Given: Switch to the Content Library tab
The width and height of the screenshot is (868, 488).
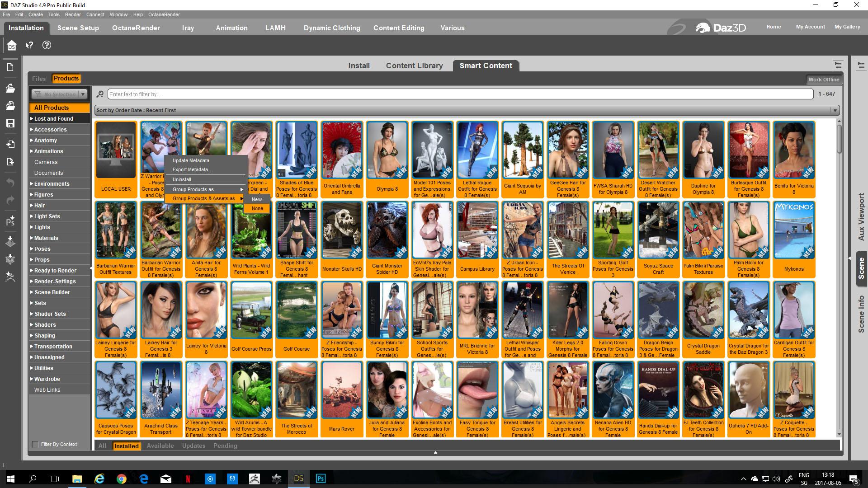Looking at the screenshot, I should pos(414,66).
